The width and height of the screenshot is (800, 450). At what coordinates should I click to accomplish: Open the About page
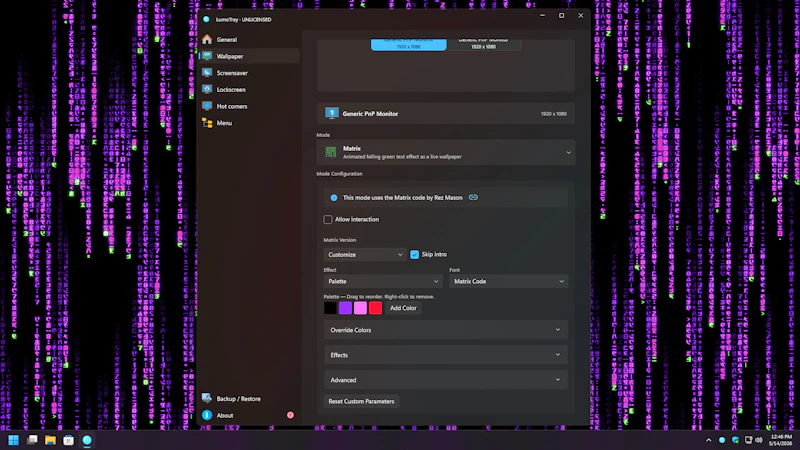[249, 415]
